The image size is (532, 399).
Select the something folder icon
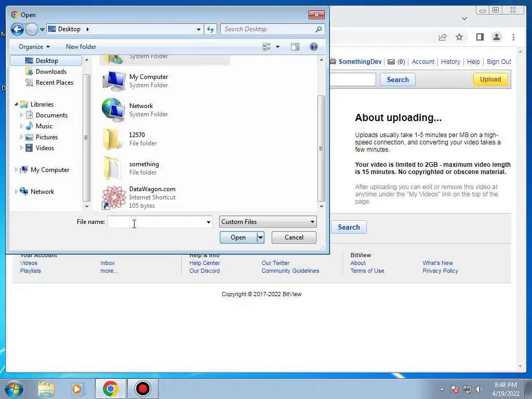click(113, 168)
